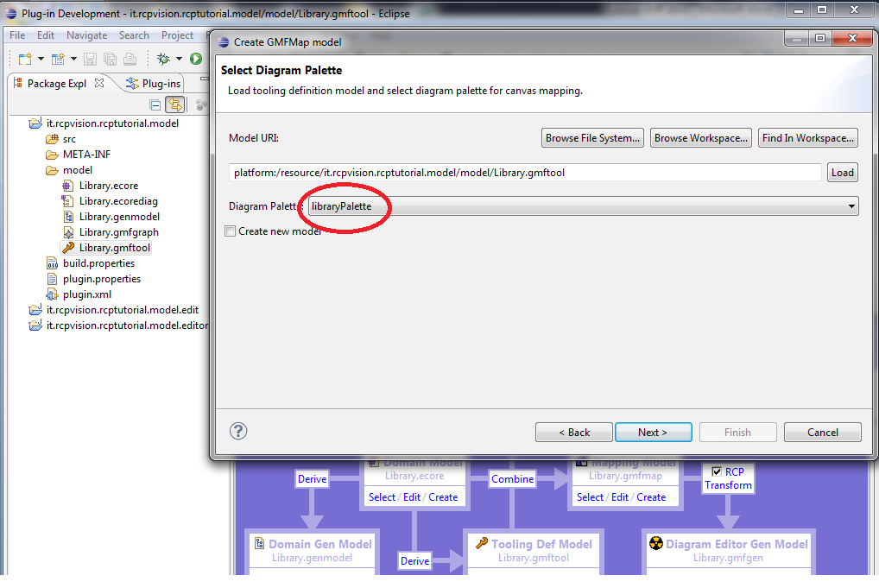Open the Debug configurations dropdown arrow

pyautogui.click(x=179, y=59)
